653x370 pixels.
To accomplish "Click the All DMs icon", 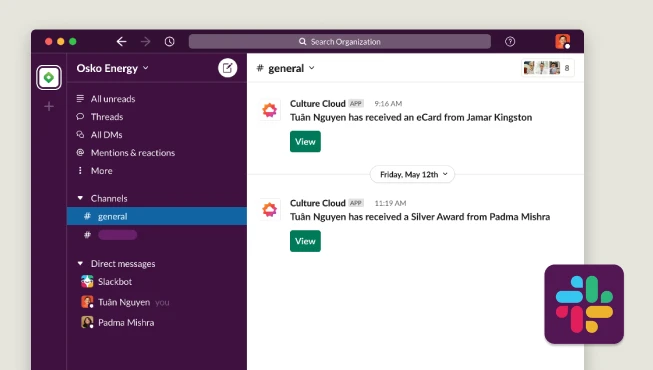I will [80, 135].
